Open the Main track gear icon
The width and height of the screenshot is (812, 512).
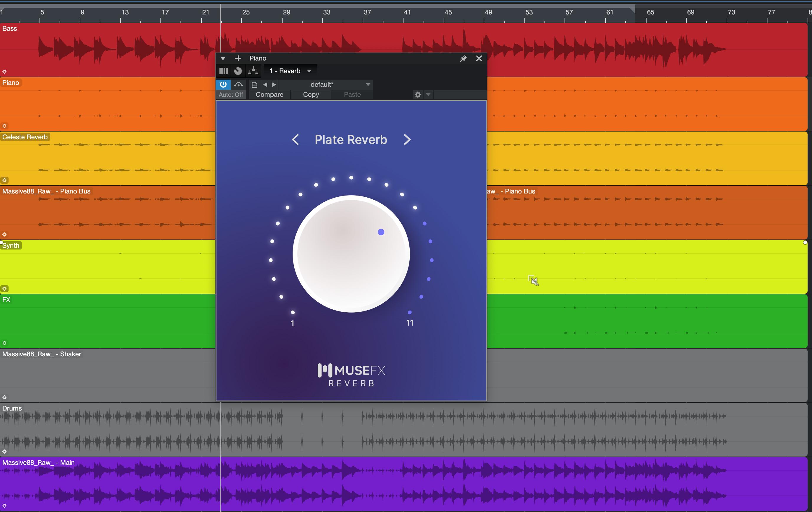pos(4,506)
